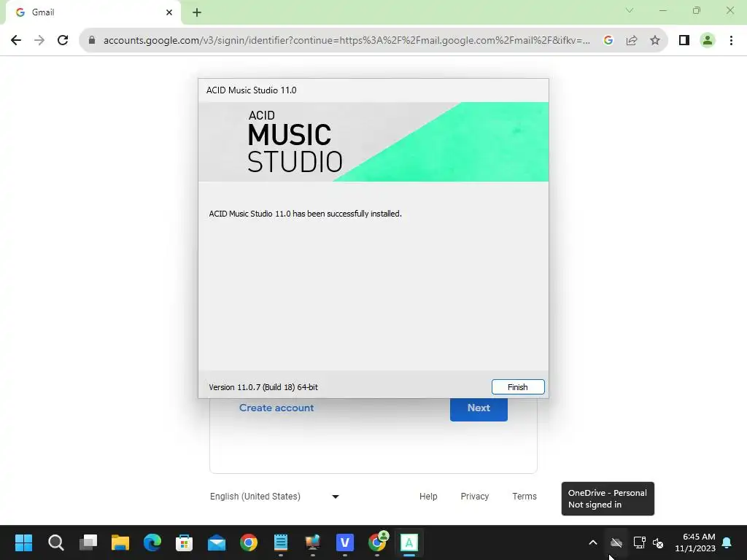Open Microsoft Store from taskbar
This screenshot has width=747, height=560.
(185, 542)
